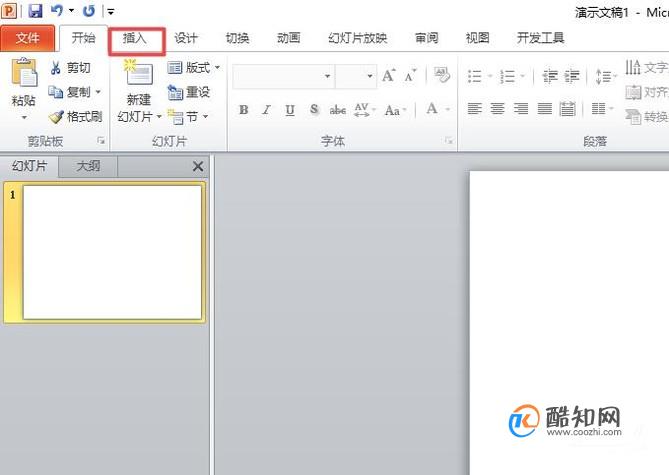Toggle bold formatting B
The height and width of the screenshot is (475, 669).
[x=244, y=110]
